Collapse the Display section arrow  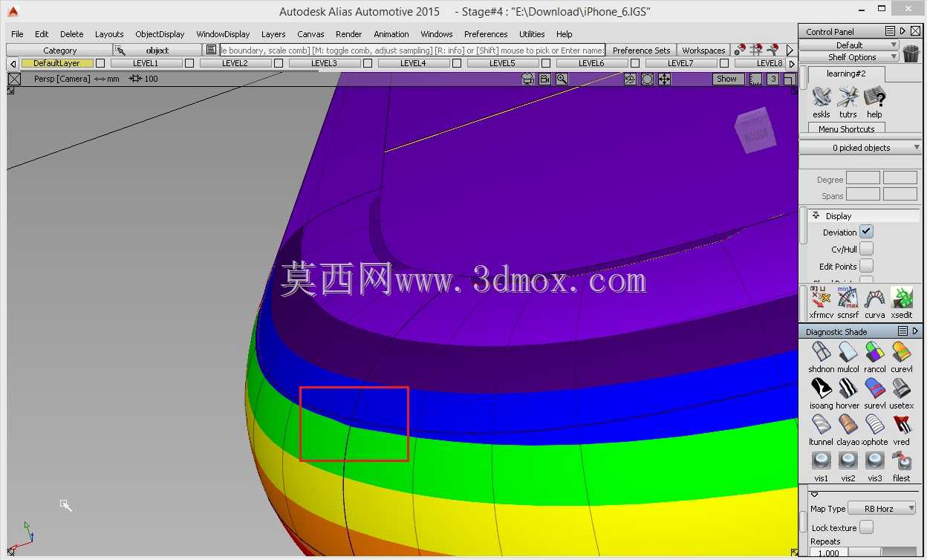click(816, 215)
